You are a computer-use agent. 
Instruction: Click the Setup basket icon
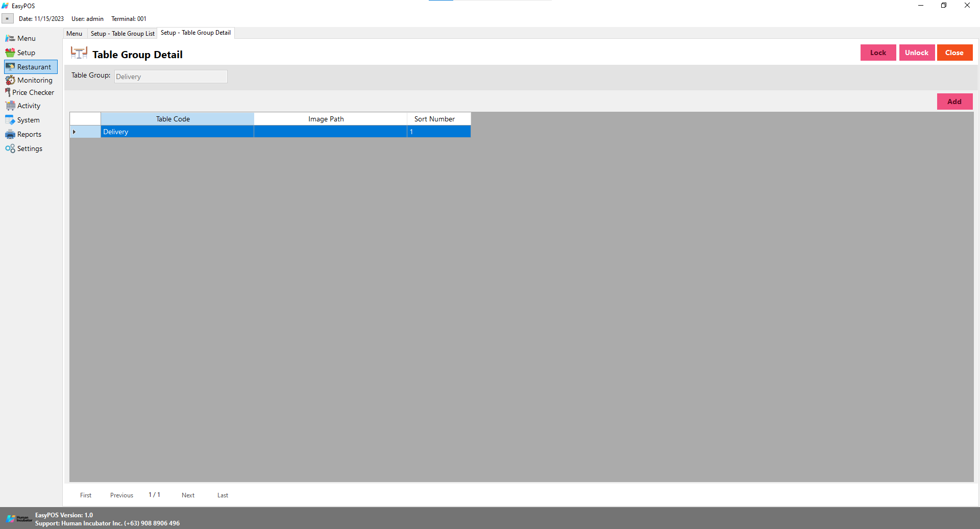click(x=10, y=53)
